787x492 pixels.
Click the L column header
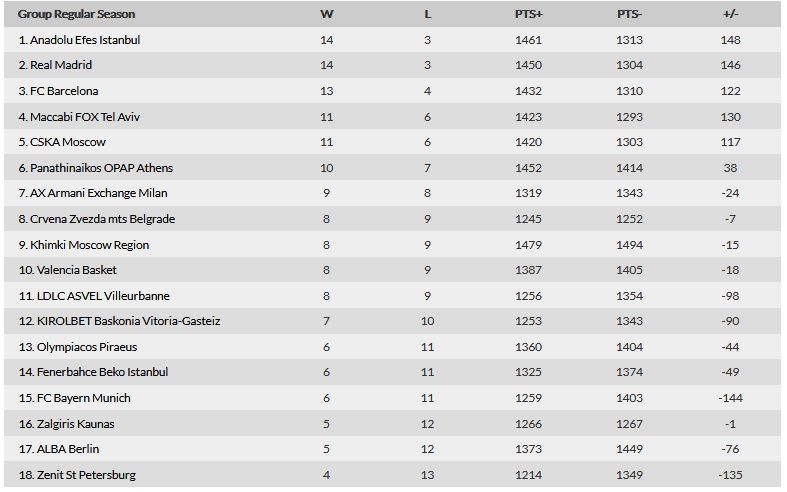(x=427, y=14)
